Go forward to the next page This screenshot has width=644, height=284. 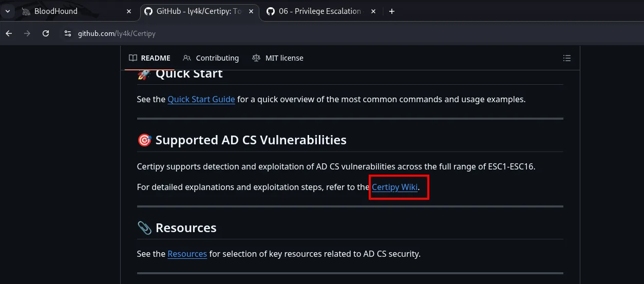27,33
